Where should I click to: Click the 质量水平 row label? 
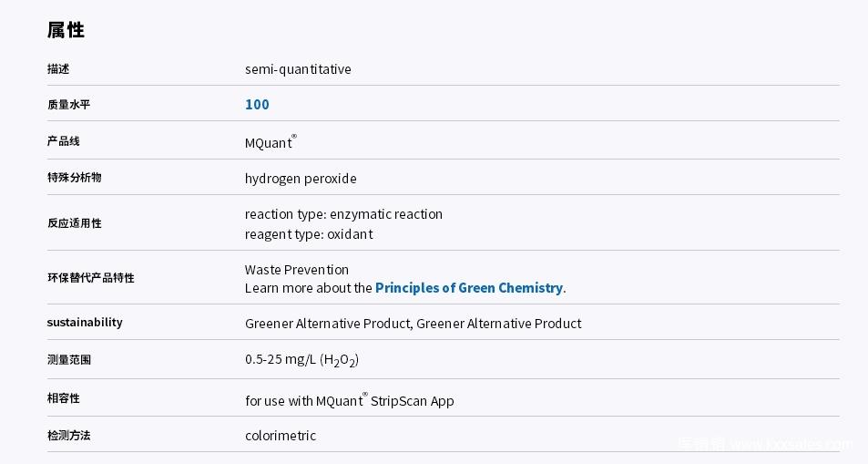pyautogui.click(x=68, y=104)
